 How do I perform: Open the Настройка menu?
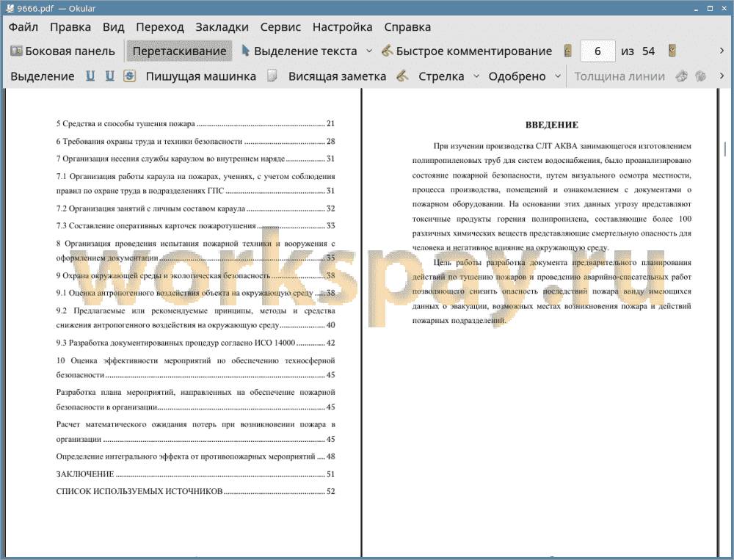coord(342,26)
